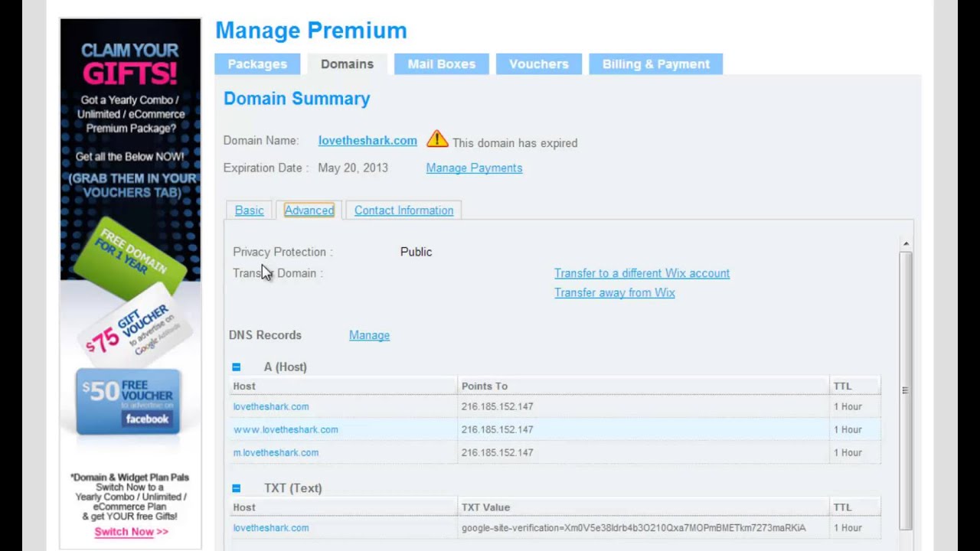Click the Claim Your Gifts banner heading
The width and height of the screenshot is (980, 551).
pyautogui.click(x=129, y=64)
